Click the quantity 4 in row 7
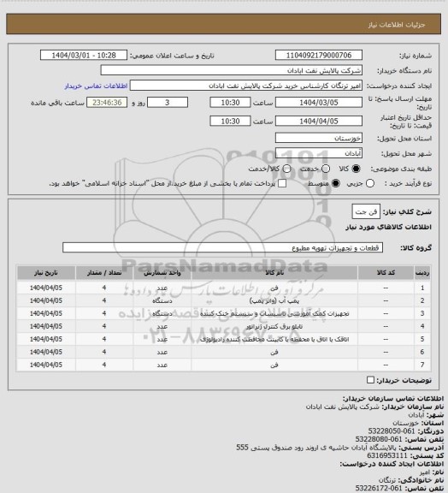Screen dimensions: 448x493 pyautogui.click(x=104, y=365)
